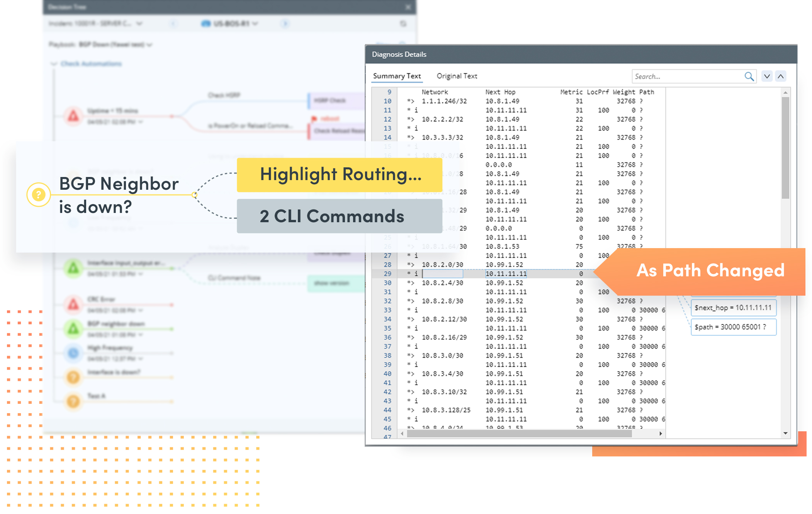Viewport: 812px width, 514px height.
Task: Click the search magnifier icon
Action: pos(749,77)
